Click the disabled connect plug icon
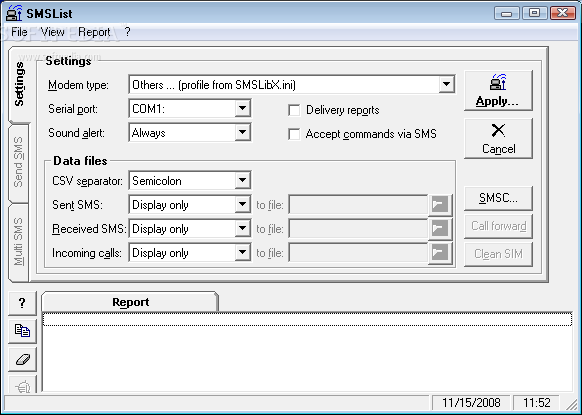The image size is (582, 415). 22,385
